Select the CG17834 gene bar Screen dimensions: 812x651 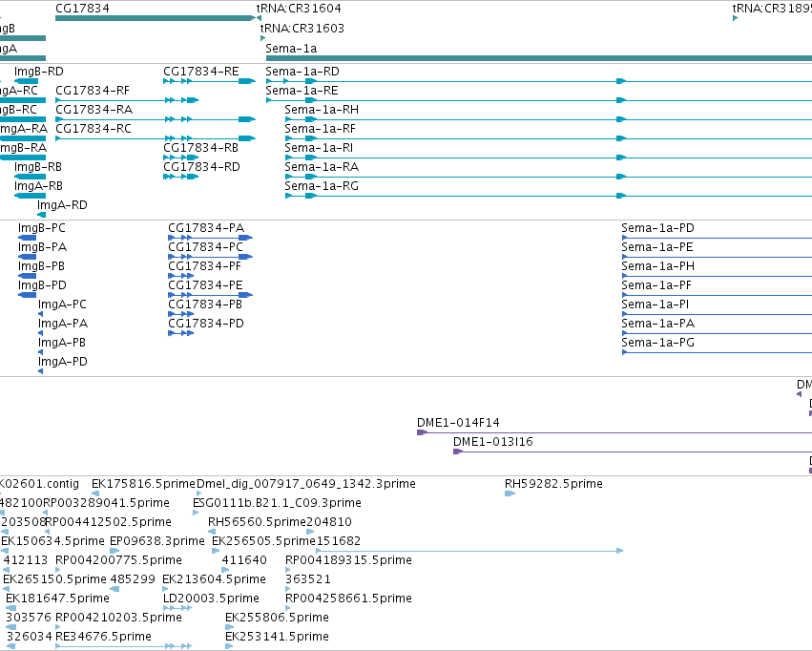(x=156, y=18)
